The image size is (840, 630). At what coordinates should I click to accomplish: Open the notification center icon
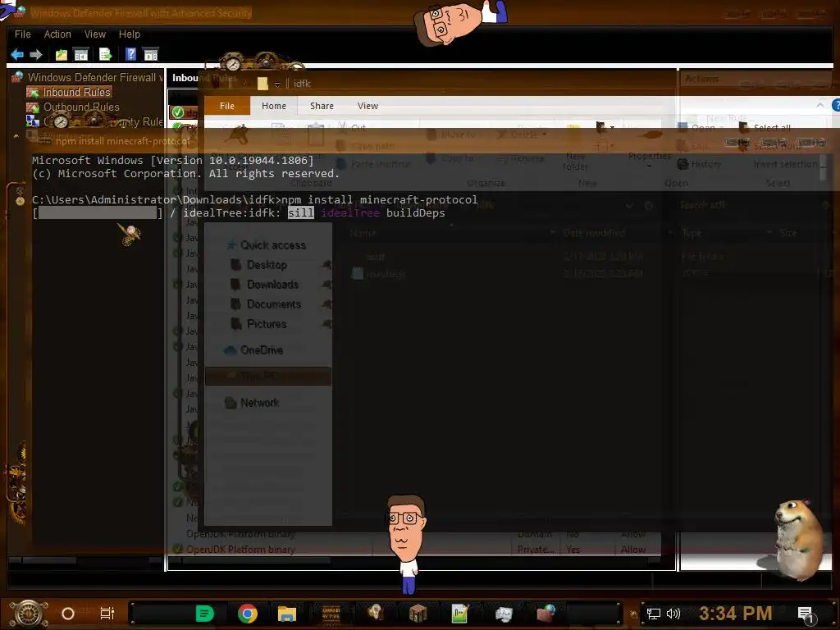(x=806, y=615)
